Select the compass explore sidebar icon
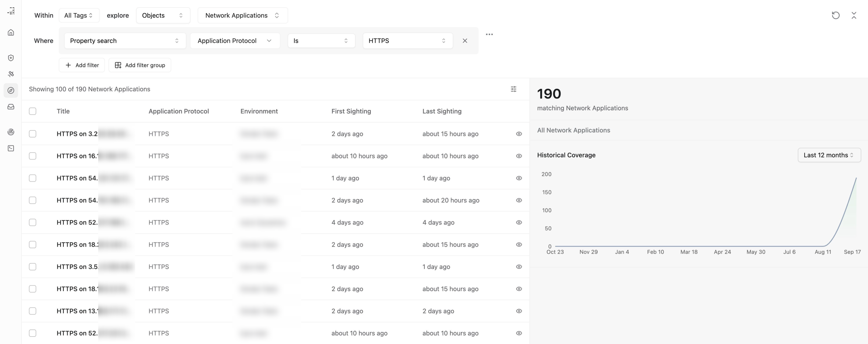 tap(11, 91)
